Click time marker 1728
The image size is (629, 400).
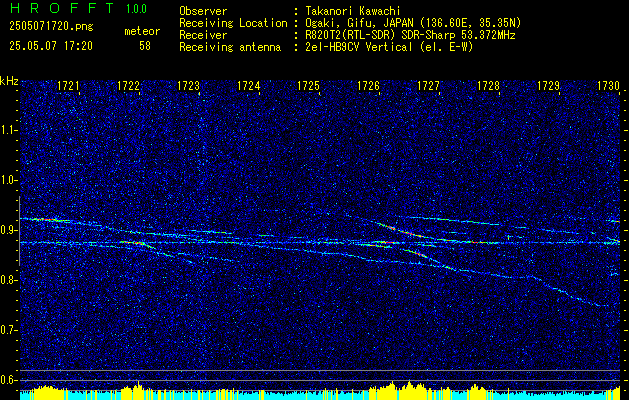pos(488,85)
